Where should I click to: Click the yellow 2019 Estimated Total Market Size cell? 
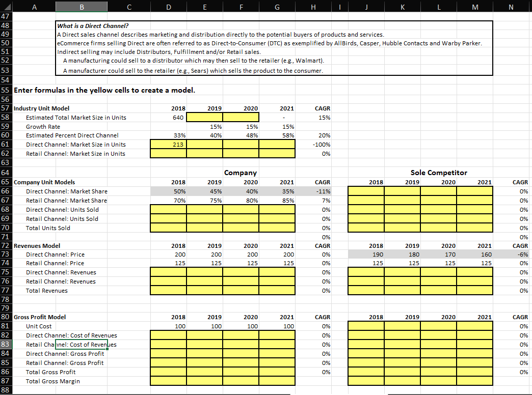point(205,117)
